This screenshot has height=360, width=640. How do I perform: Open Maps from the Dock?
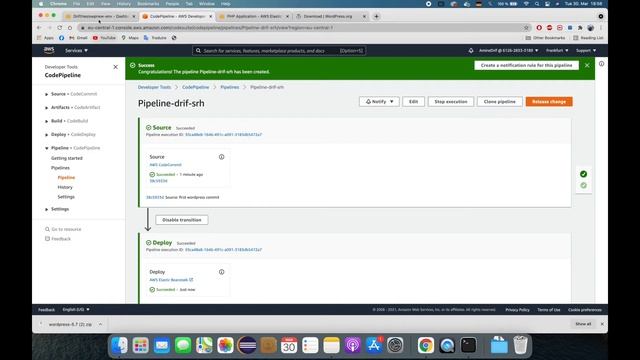[204, 345]
